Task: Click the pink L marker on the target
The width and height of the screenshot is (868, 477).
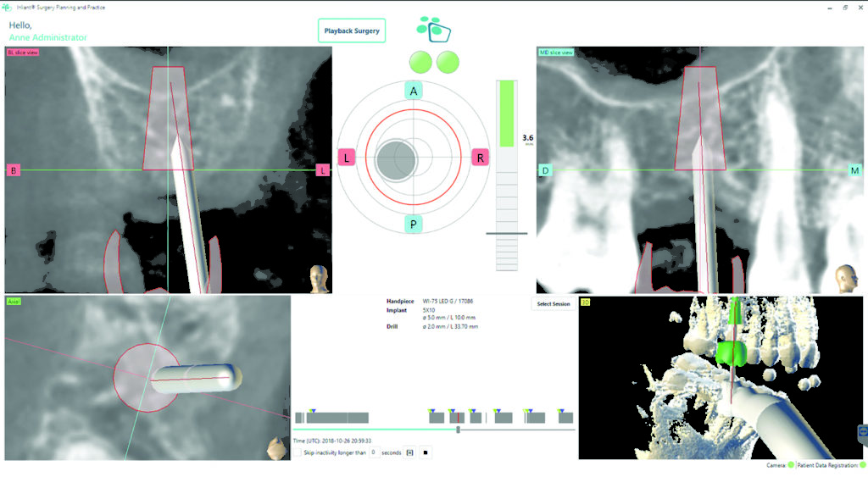Action: [347, 158]
